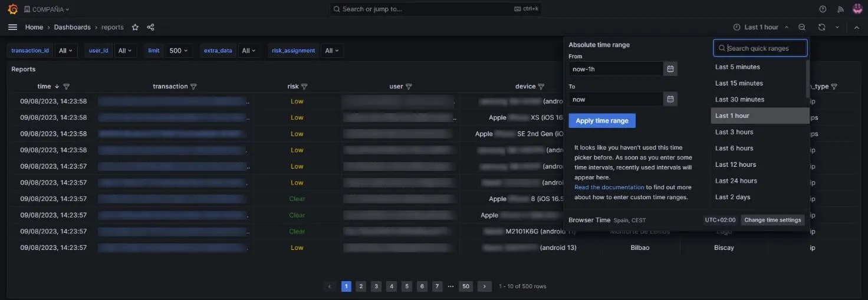Open the extra_data All dropdown

(249, 51)
